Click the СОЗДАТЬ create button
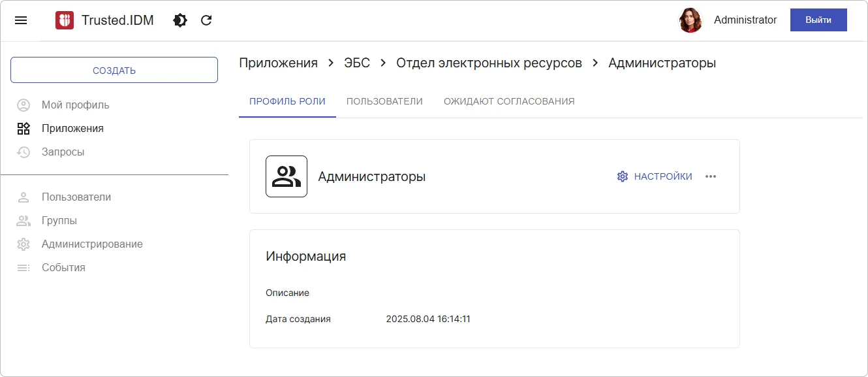This screenshot has height=377, width=868. tap(114, 70)
